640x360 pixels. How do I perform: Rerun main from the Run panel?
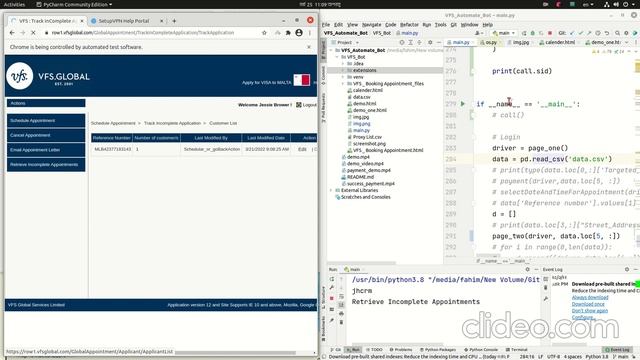pos(332,279)
